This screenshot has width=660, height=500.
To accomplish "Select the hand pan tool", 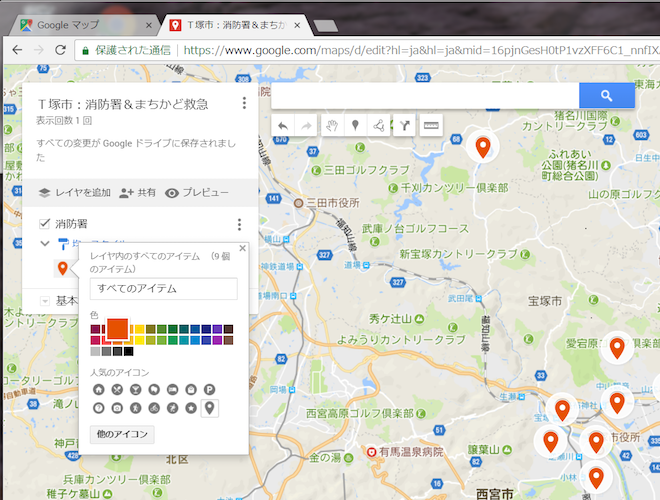I will [332, 125].
